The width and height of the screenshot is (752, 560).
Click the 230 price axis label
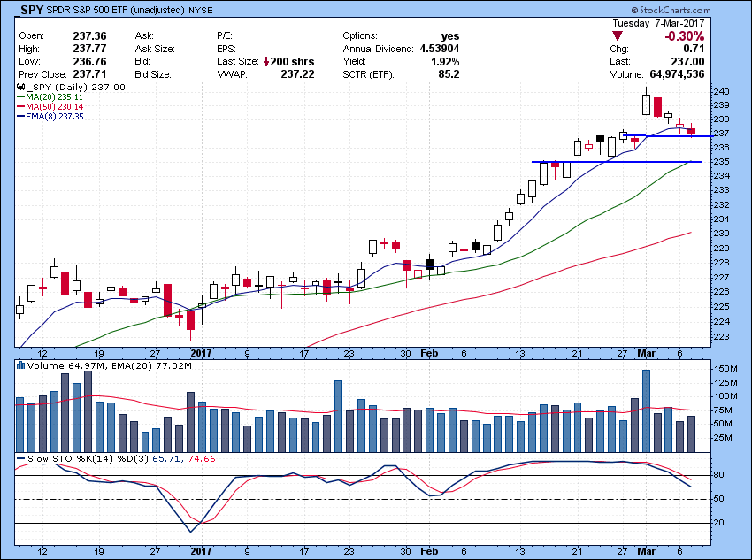point(722,234)
